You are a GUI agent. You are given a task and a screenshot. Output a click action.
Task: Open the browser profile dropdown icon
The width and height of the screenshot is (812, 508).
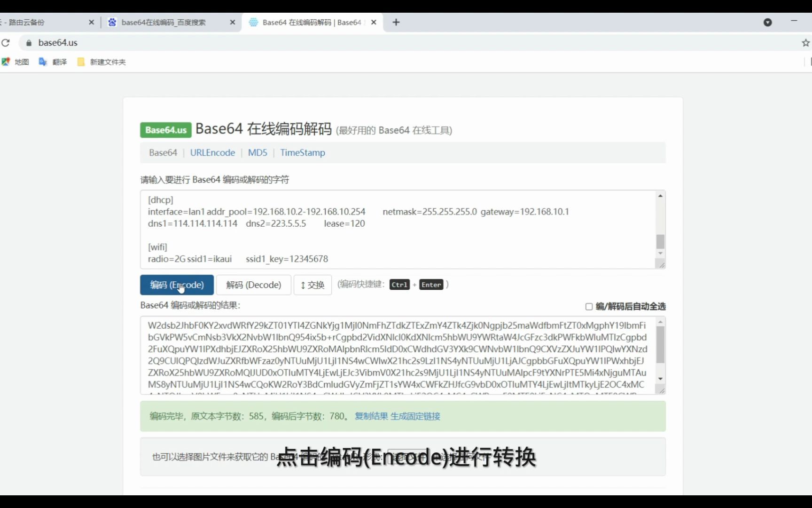[768, 22]
